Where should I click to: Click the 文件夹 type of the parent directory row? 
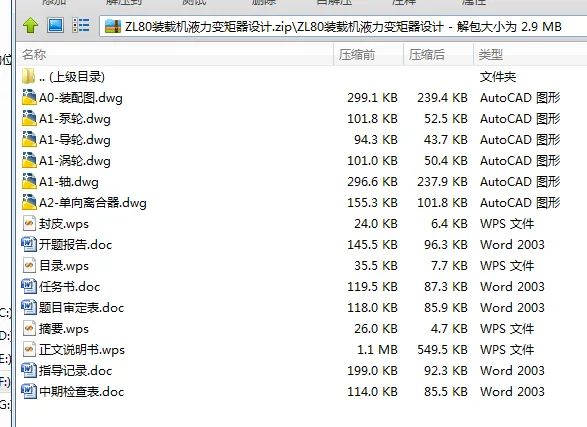(498, 77)
